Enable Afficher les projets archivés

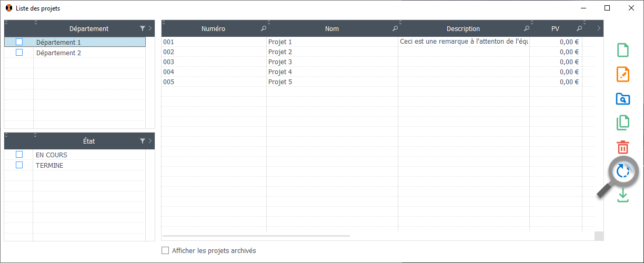[165, 251]
